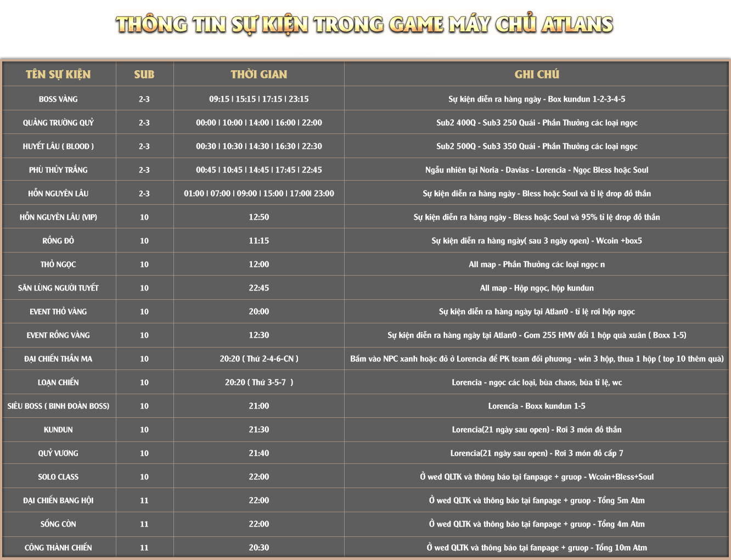731x560 pixels.
Task: Click the Rơi 3 món đồ cấp 7 note
Action: [x=537, y=453]
